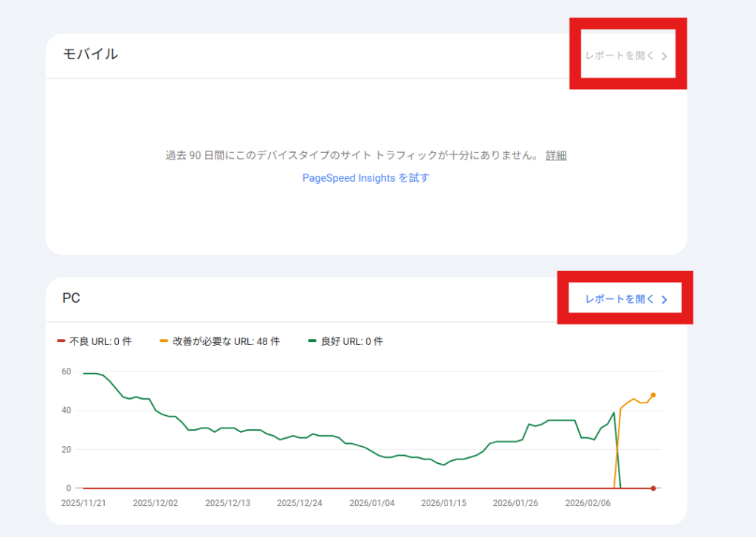The width and height of the screenshot is (756, 537).
Task: Select the orange end data point on chart
Action: 653,395
